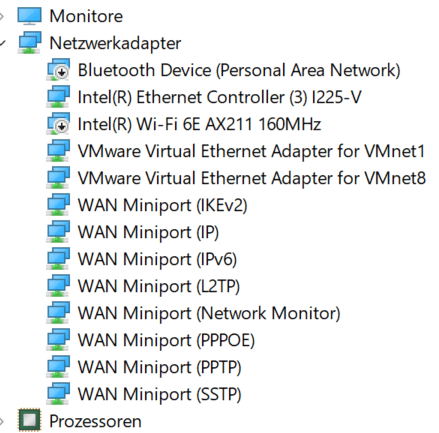This screenshot has height=433, width=439.
Task: Select WAN Miniport (Network Monitor)
Action: point(209,313)
